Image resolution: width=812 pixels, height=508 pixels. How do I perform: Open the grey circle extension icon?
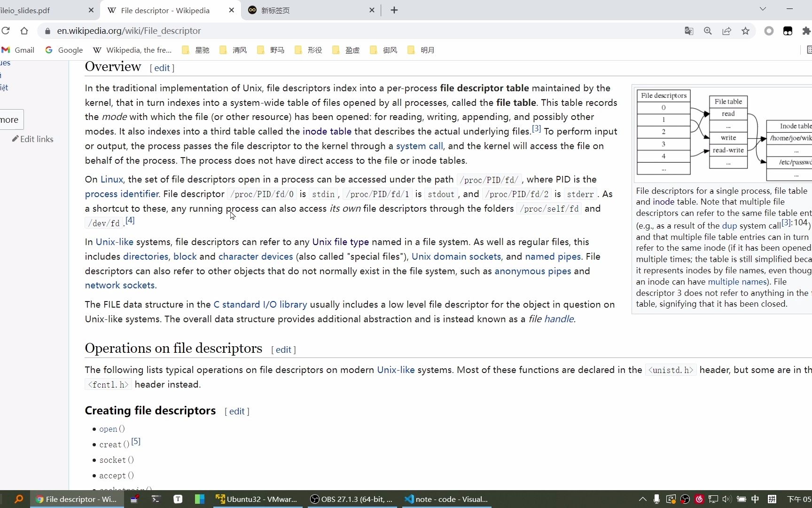(769, 31)
